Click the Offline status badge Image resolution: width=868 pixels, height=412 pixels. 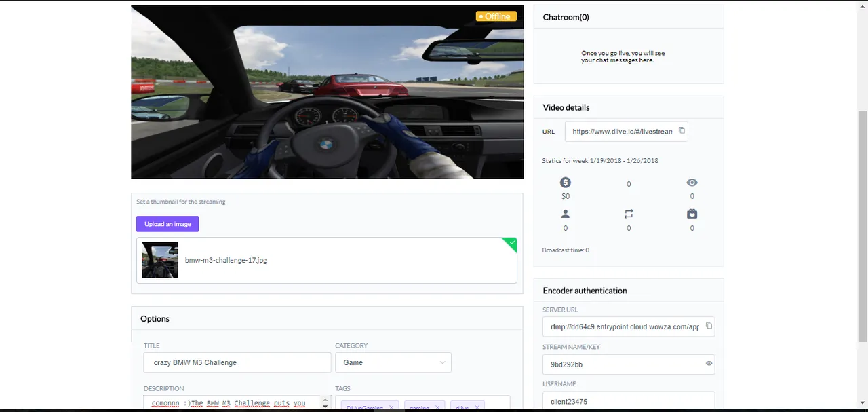pyautogui.click(x=496, y=16)
